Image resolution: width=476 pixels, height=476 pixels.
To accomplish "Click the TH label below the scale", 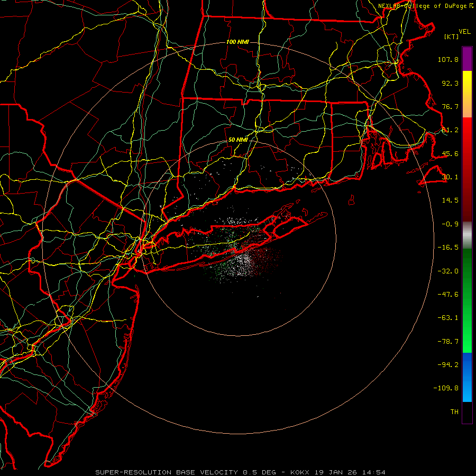I will (454, 412).
